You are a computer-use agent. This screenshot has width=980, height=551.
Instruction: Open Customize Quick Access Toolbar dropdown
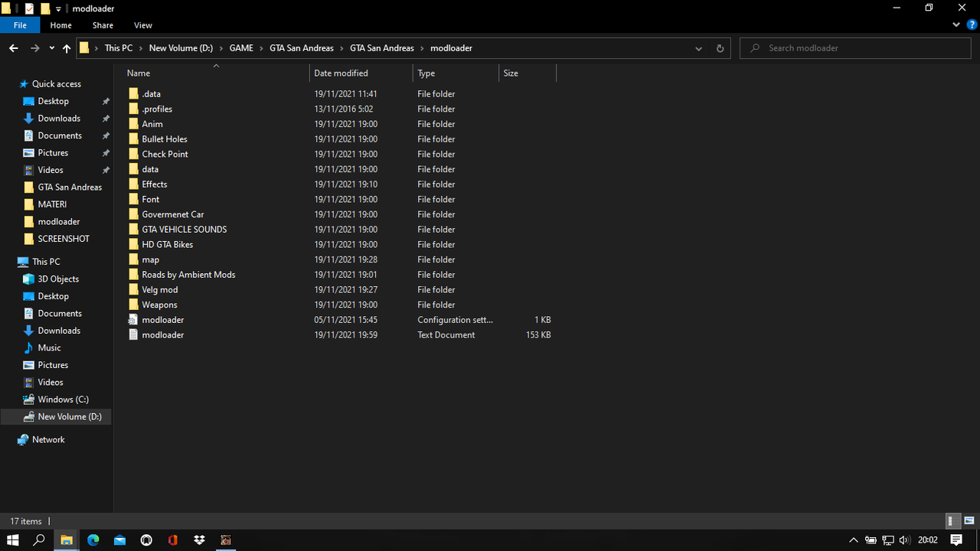pyautogui.click(x=58, y=9)
